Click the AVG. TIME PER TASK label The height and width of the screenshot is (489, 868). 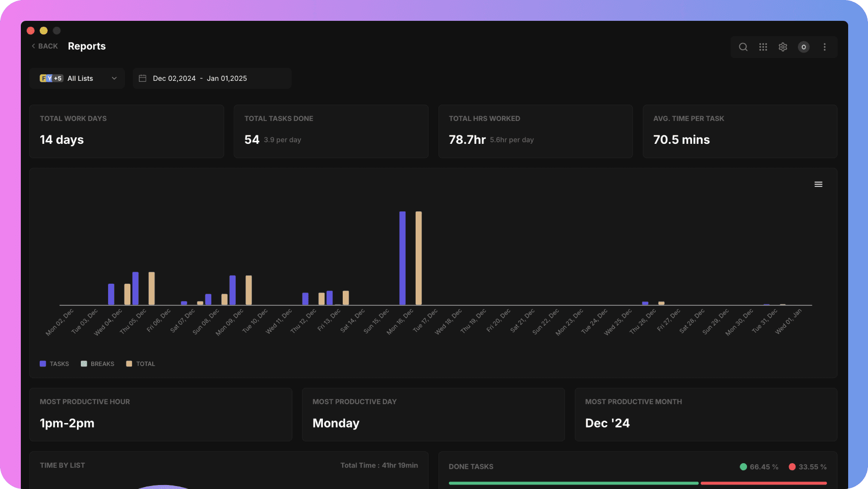[688, 119]
